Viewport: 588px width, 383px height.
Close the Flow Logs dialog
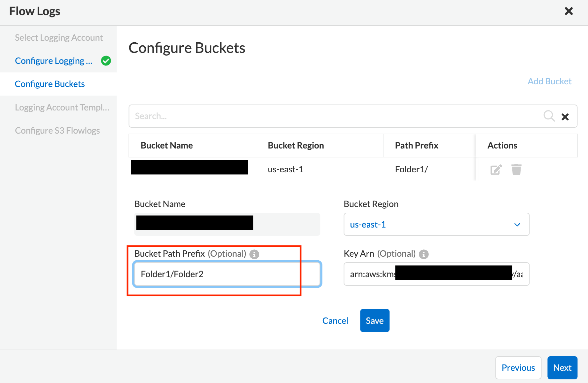tap(569, 11)
